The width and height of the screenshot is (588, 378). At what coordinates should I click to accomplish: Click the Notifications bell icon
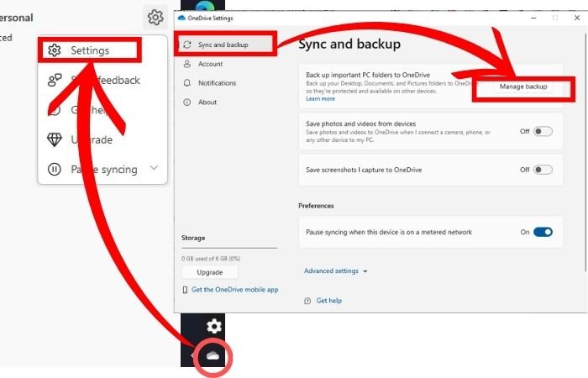(x=187, y=83)
